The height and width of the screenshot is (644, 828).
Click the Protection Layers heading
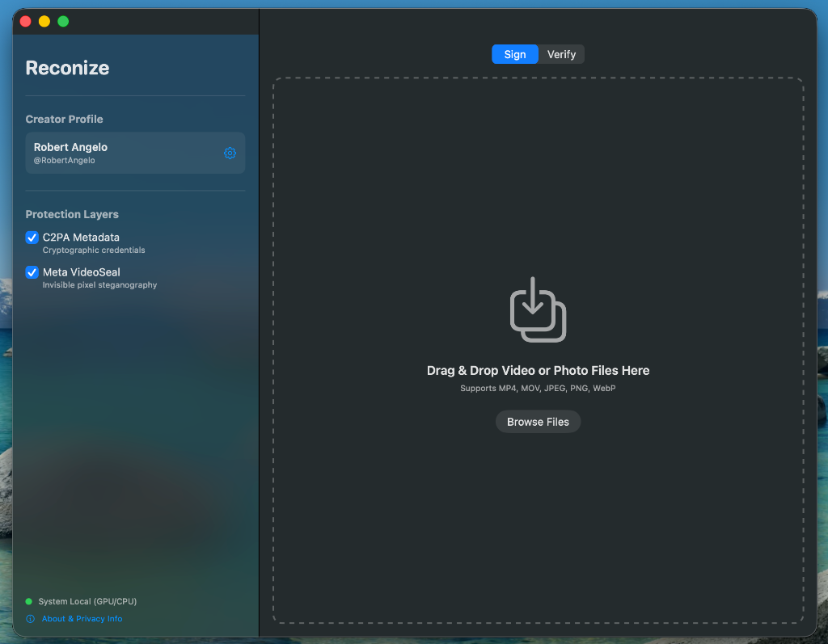tap(72, 214)
